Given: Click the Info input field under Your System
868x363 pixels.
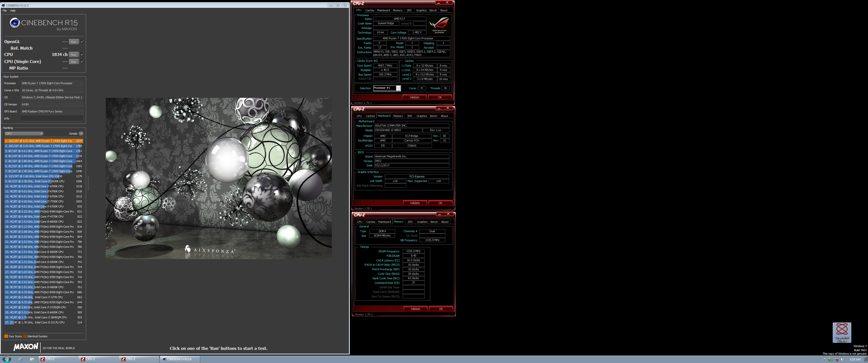Looking at the screenshot, I should pos(52,118).
